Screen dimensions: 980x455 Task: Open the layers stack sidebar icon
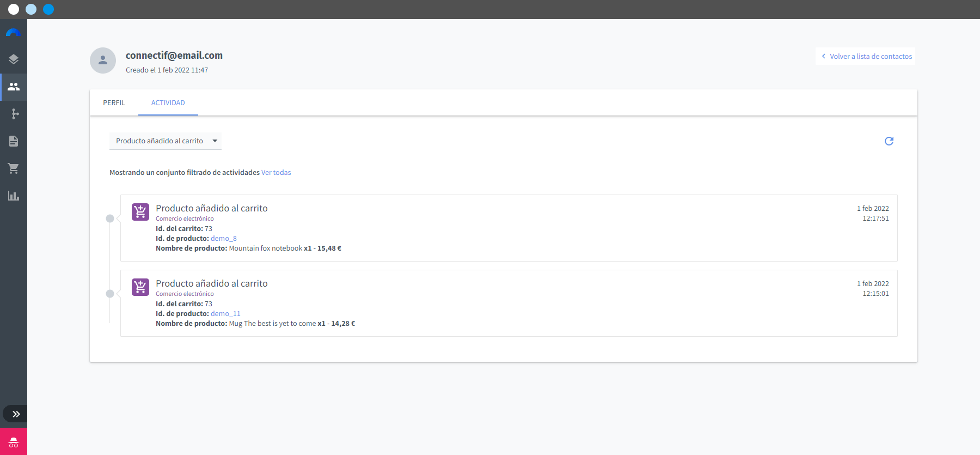[x=14, y=59]
